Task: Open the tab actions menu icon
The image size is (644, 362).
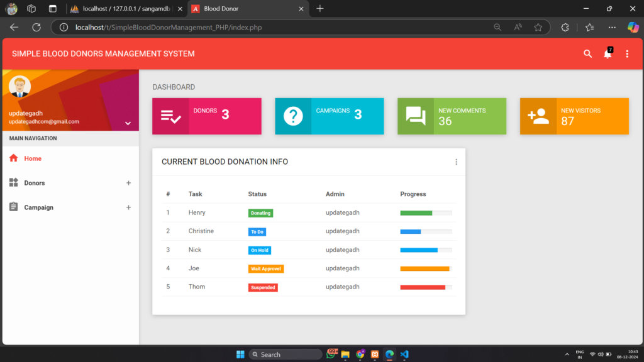Action: pos(53,9)
